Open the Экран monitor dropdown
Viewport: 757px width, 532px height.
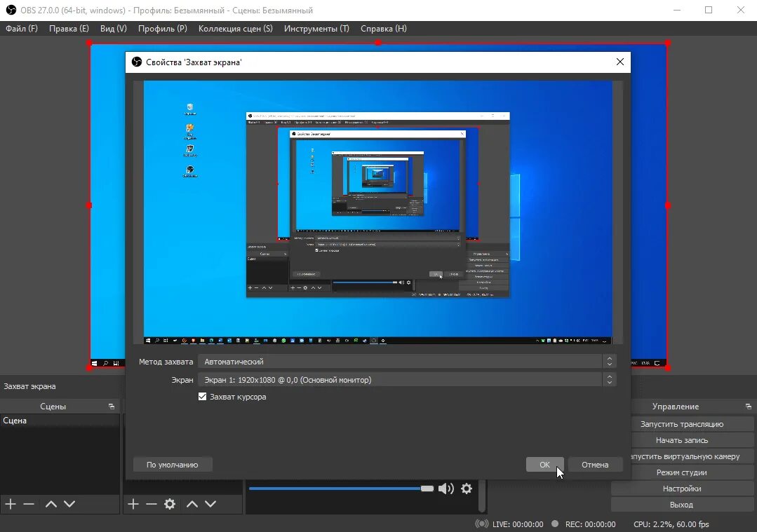click(407, 380)
